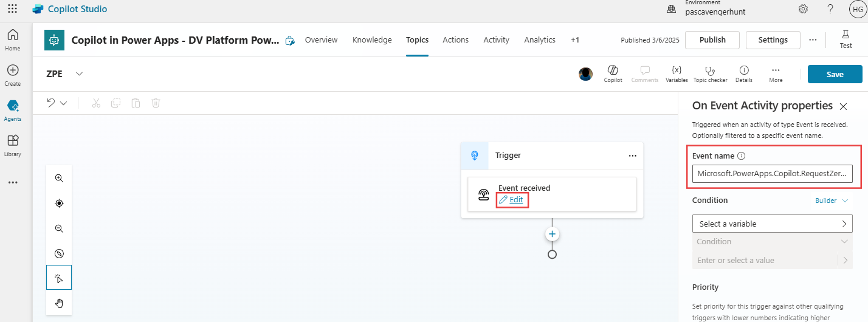Open the app launcher waffle icon

[x=12, y=9]
